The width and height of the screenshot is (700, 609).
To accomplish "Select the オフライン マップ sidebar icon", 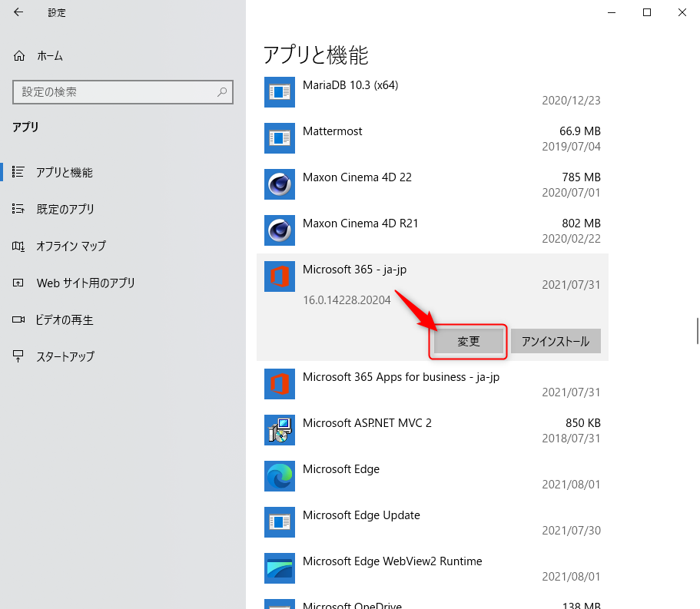I will pyautogui.click(x=18, y=246).
